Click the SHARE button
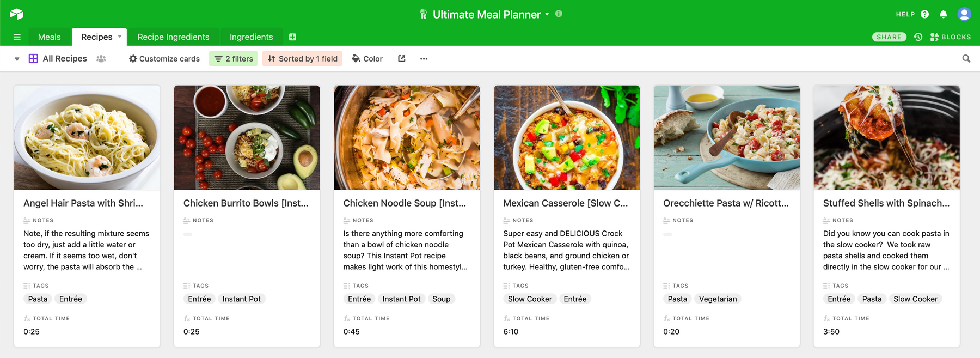This screenshot has width=980, height=358. [889, 37]
